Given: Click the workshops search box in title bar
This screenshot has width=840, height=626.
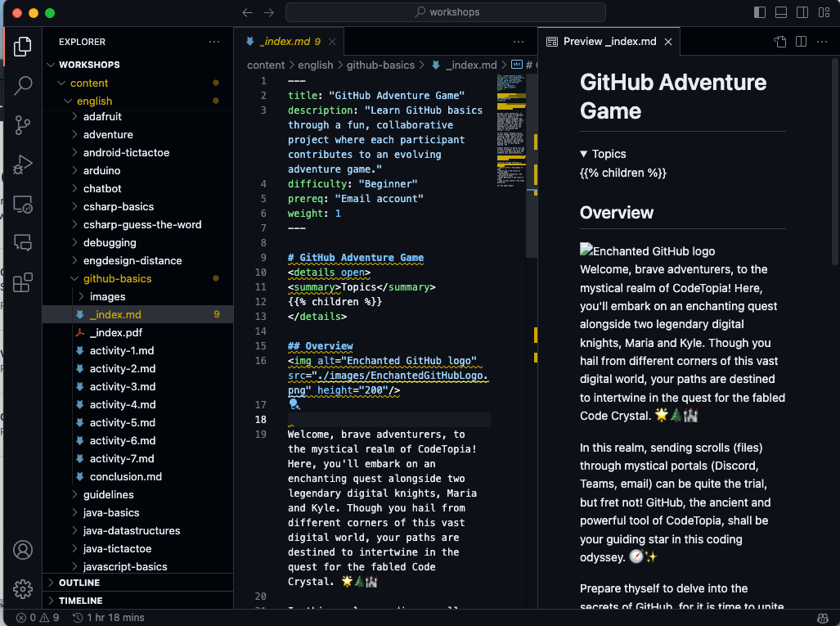Looking at the screenshot, I should point(446,12).
